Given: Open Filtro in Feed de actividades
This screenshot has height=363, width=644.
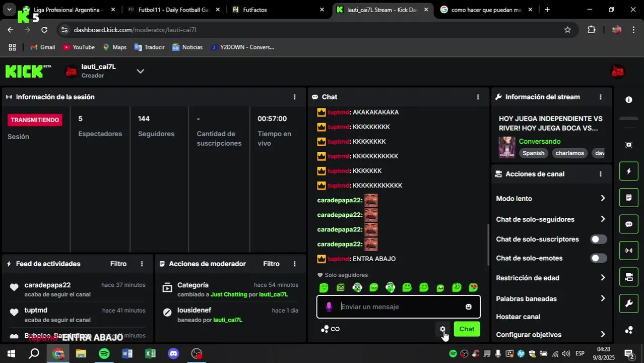Looking at the screenshot, I should [x=118, y=264].
